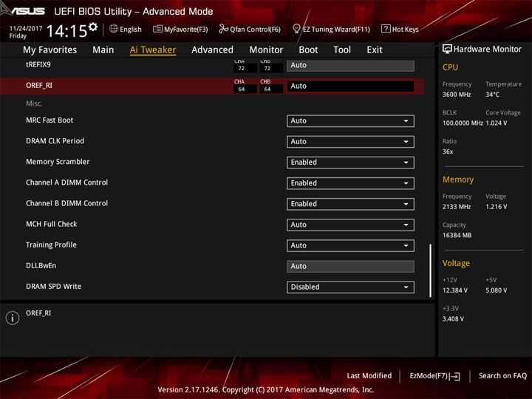This screenshot has width=532, height=399.
Task: Open Search on FAQ
Action: (x=502, y=376)
